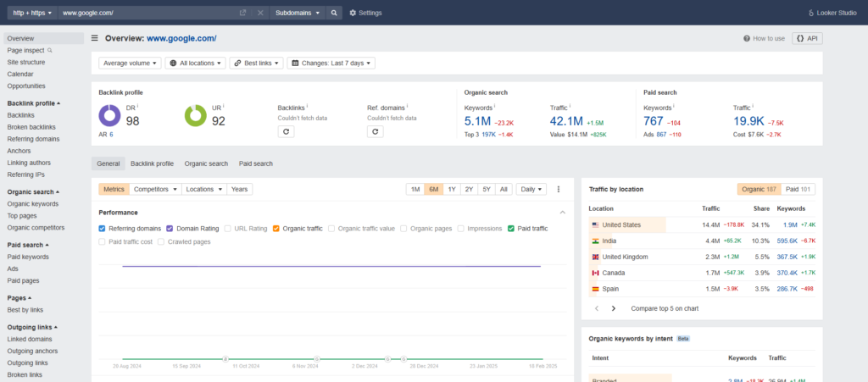868x382 pixels.
Task: Click Paid search Traffic info icon
Action: (x=753, y=106)
